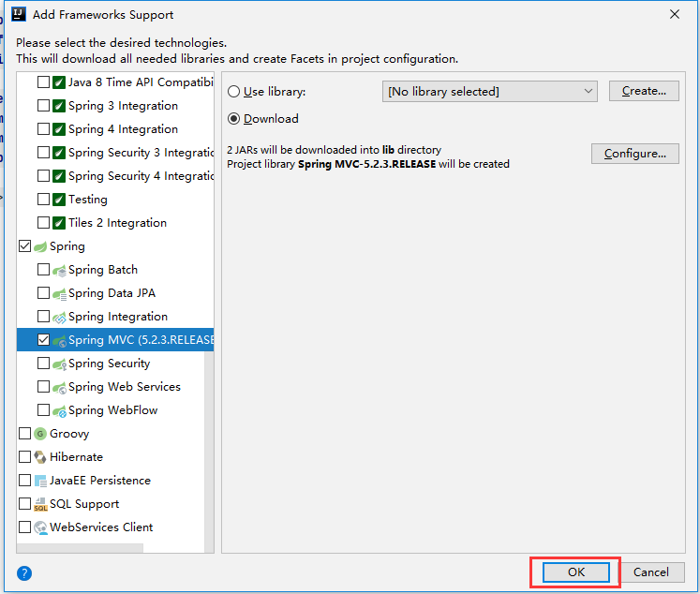
Task: Click the Tiles 2 Integration icon
Action: (x=59, y=223)
